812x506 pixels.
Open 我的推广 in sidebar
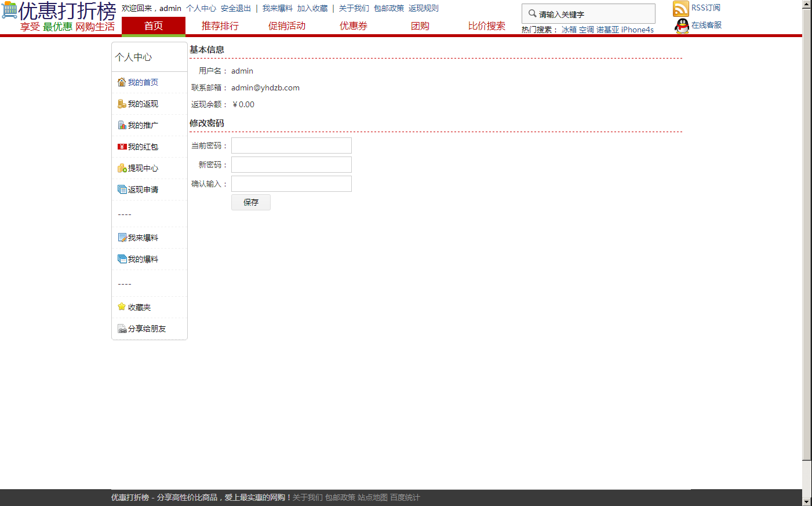coord(143,125)
